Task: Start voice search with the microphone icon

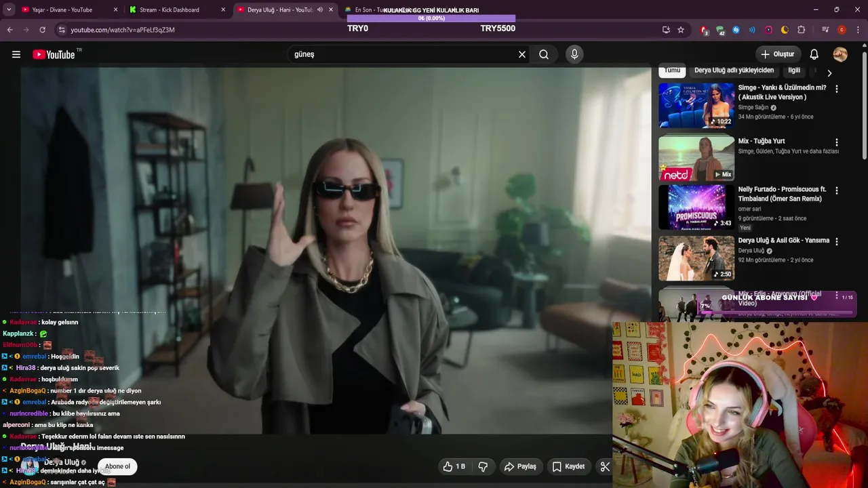Action: [x=574, y=54]
